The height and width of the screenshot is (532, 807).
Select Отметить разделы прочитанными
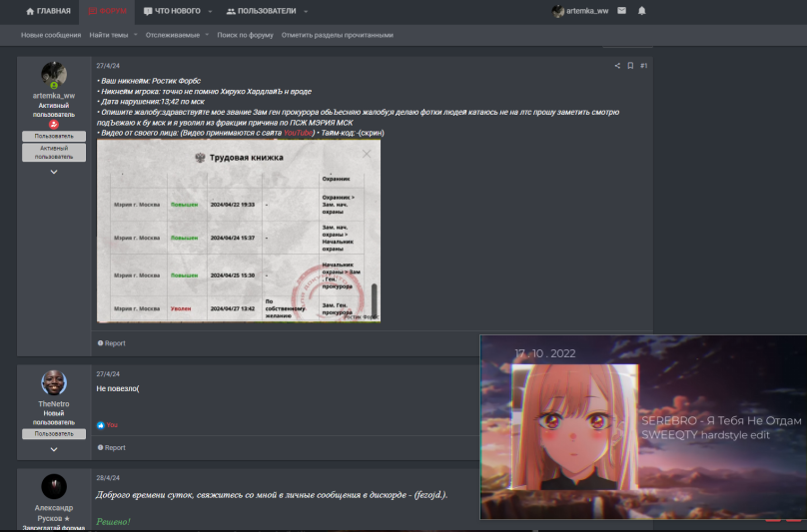click(x=338, y=35)
